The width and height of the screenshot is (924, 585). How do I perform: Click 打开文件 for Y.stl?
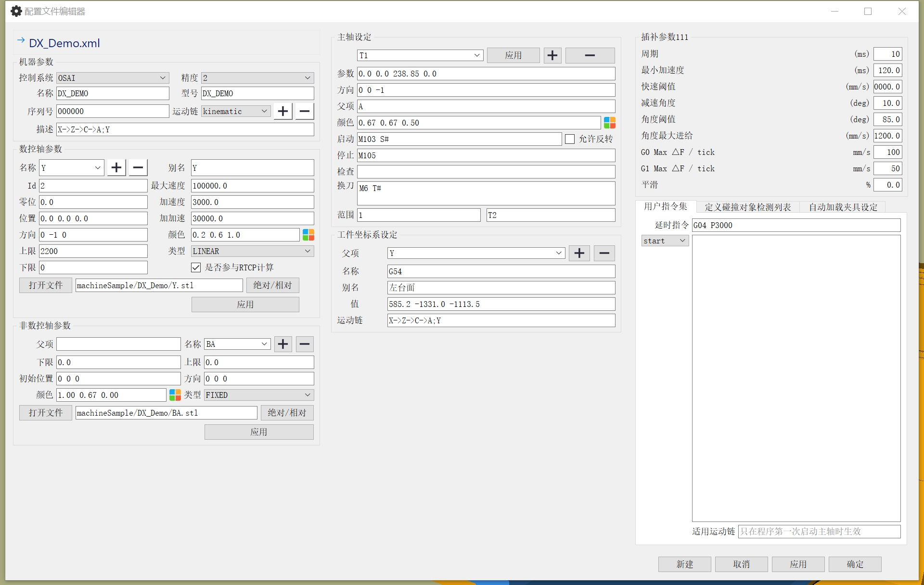(46, 285)
